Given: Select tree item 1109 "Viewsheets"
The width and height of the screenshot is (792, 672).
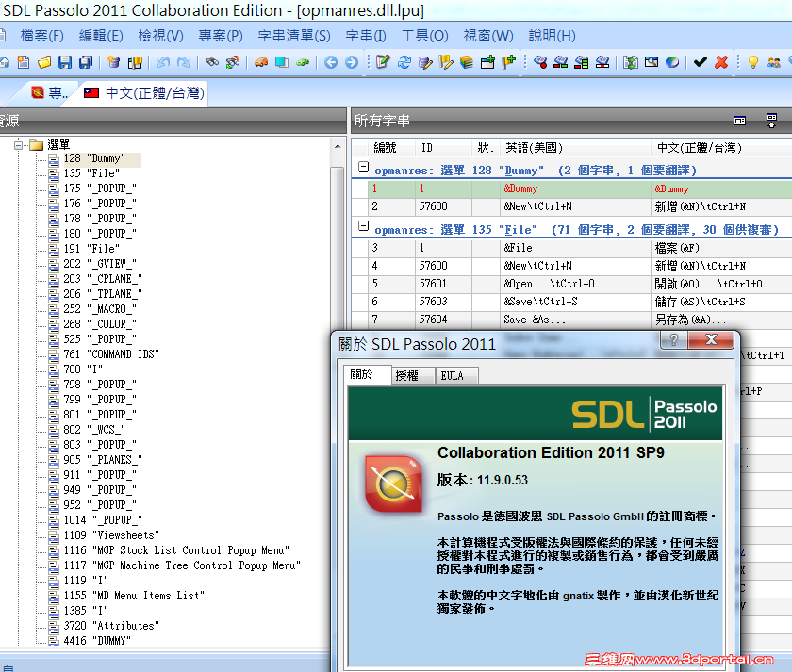Looking at the screenshot, I should pos(111,534).
